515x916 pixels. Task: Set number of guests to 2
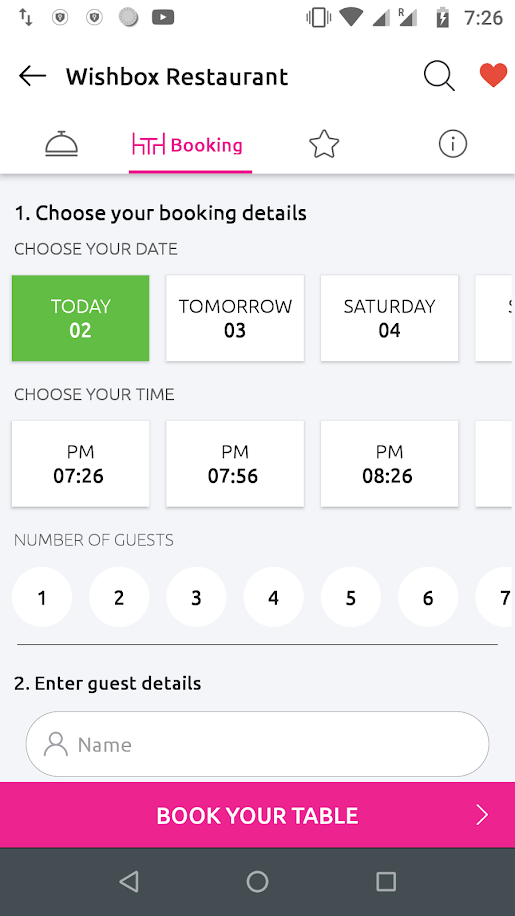tap(119, 598)
